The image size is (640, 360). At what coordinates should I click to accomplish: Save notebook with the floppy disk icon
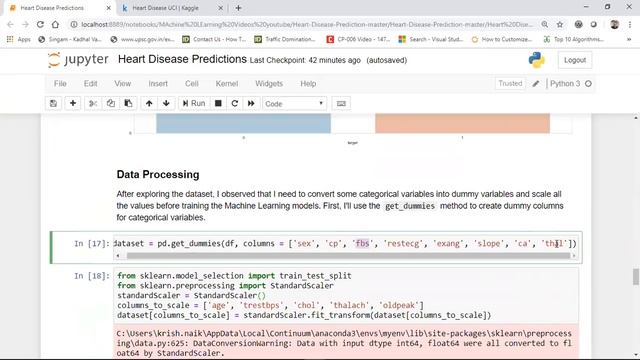click(x=53, y=104)
